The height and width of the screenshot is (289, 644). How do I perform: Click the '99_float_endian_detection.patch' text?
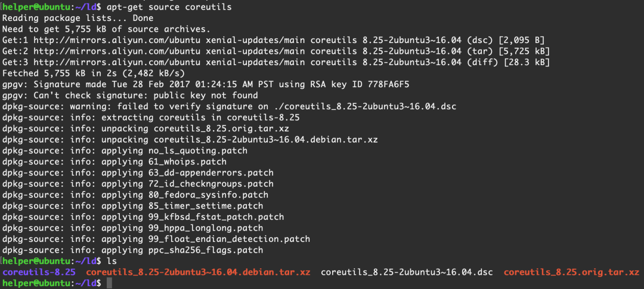click(229, 239)
